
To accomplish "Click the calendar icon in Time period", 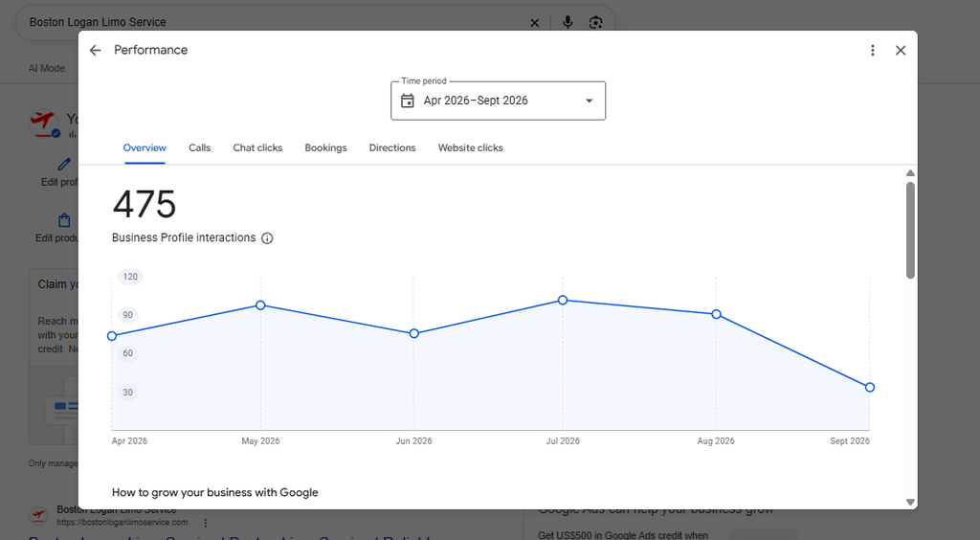I will coord(408,101).
